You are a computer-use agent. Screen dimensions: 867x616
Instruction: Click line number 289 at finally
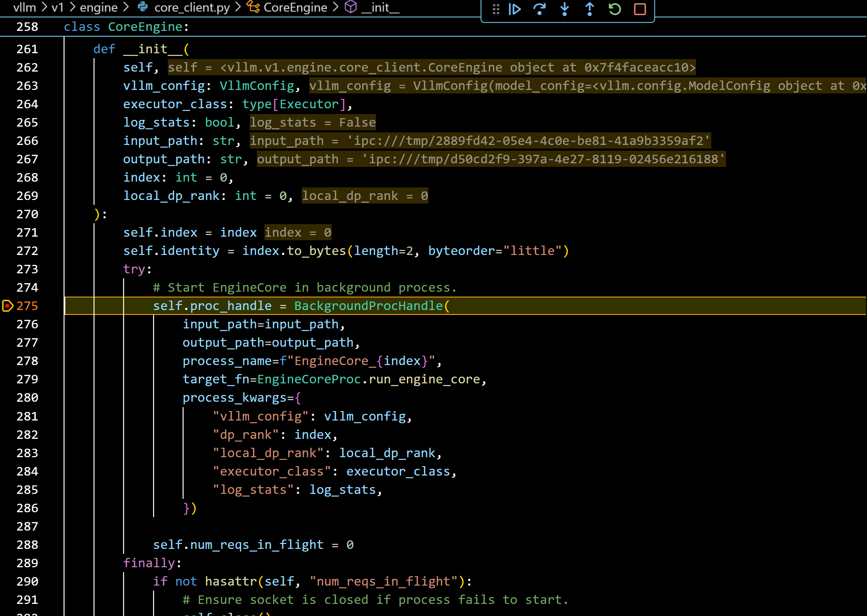(x=27, y=563)
